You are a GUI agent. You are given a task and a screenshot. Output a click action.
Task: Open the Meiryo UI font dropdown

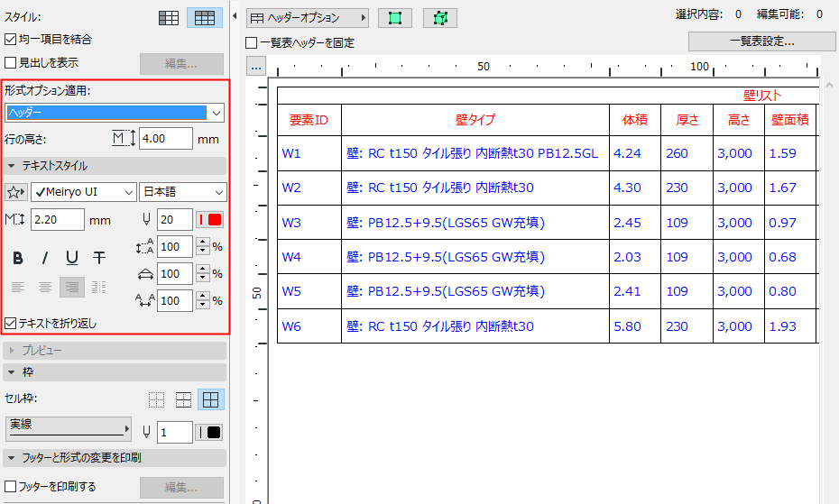tap(84, 192)
